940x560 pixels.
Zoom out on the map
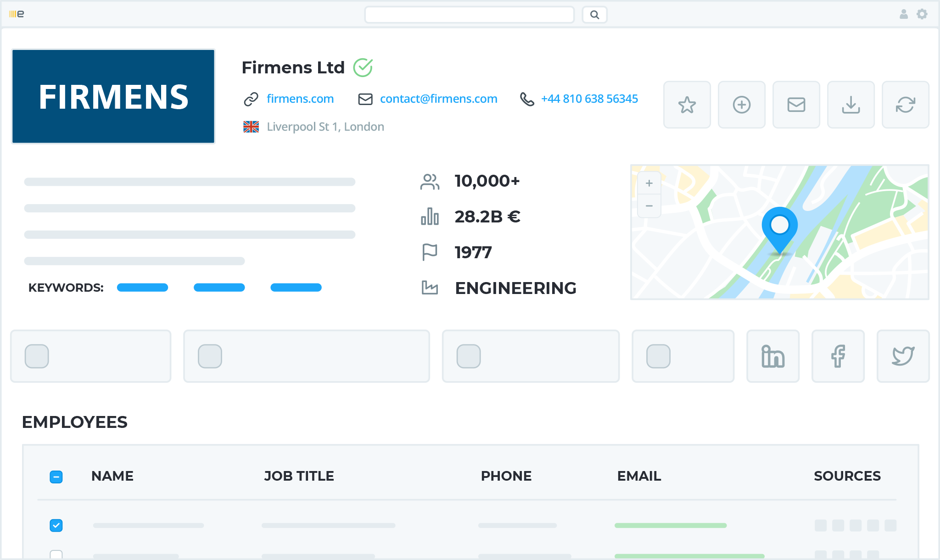coord(649,206)
